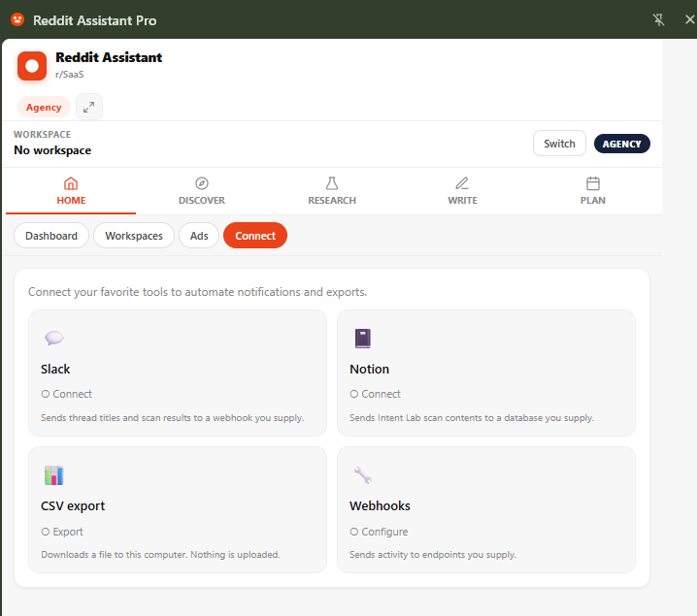Select the Connect sub-tab pill

point(255,236)
